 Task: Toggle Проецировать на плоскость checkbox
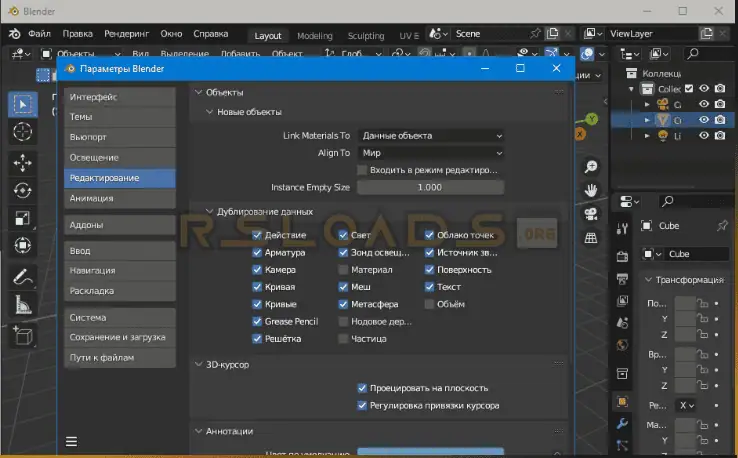[x=362, y=388]
